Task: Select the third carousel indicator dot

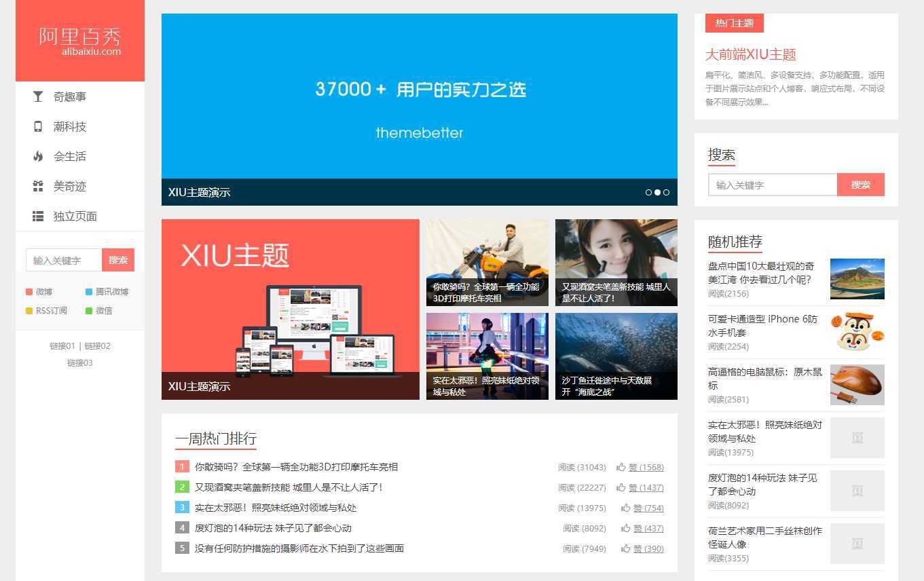Action: click(666, 192)
